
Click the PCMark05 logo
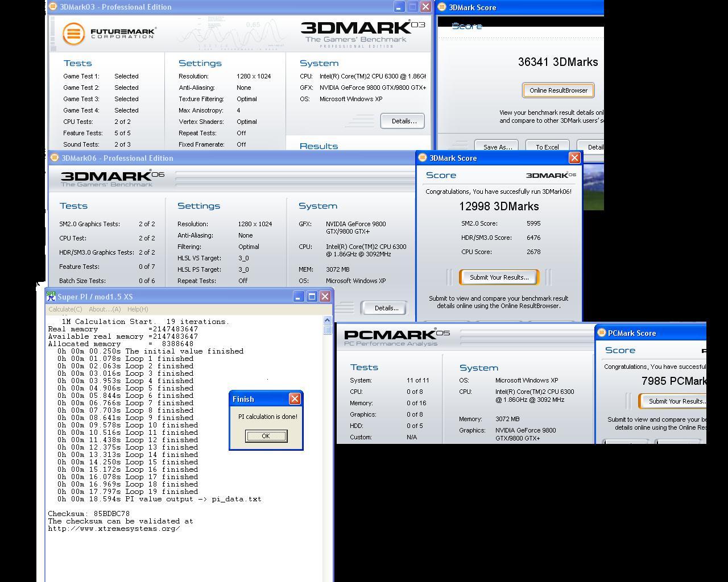coord(397,337)
